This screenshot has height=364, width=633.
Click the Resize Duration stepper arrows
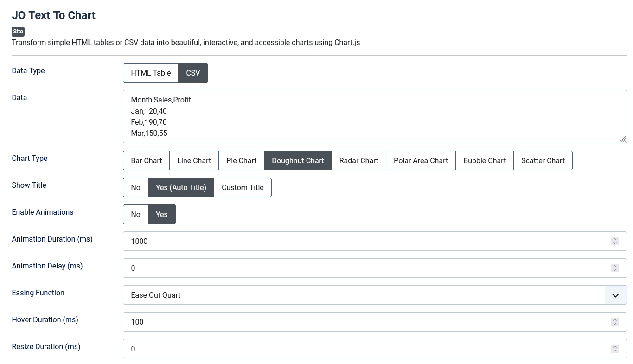click(x=614, y=349)
